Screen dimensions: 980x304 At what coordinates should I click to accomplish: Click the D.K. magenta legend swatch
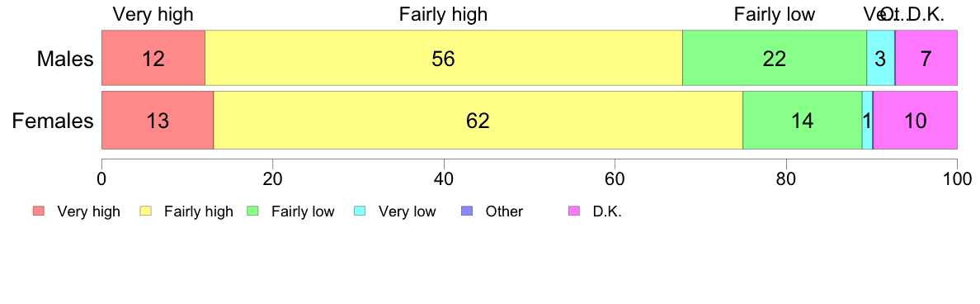(x=574, y=211)
